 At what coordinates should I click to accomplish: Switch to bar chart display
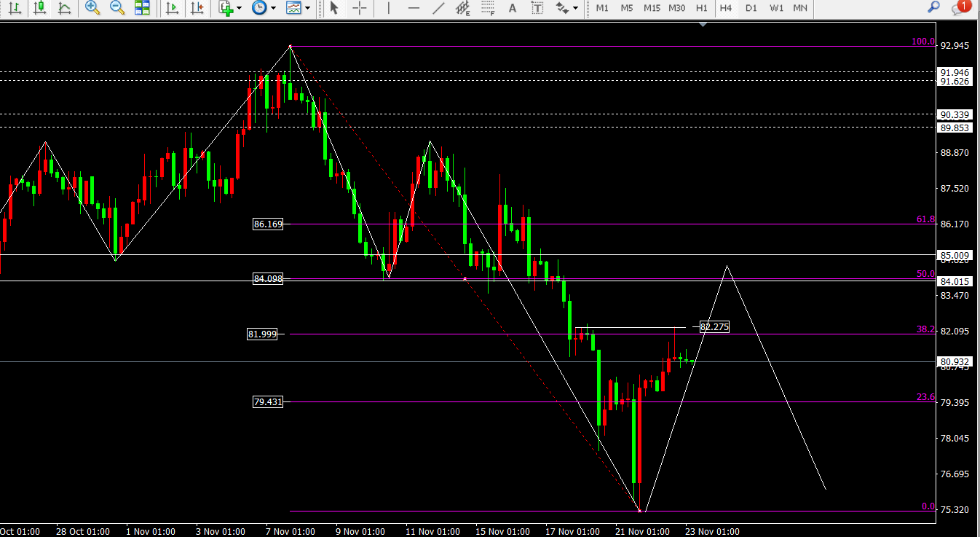coord(15,8)
